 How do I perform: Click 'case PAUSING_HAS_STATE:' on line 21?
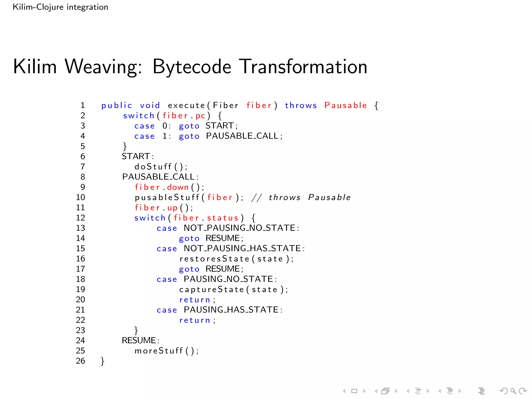pyautogui.click(x=220, y=310)
